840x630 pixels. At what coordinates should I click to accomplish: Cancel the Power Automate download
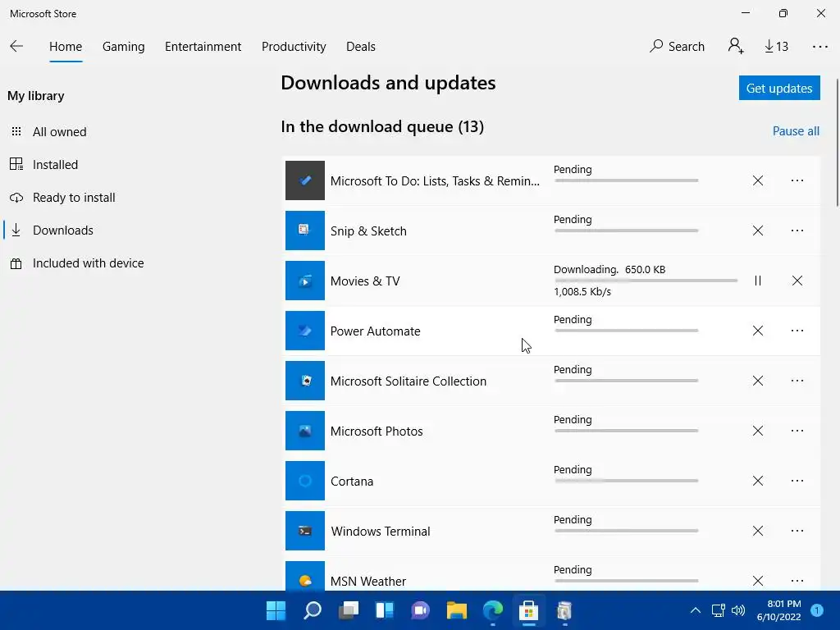[x=757, y=331]
